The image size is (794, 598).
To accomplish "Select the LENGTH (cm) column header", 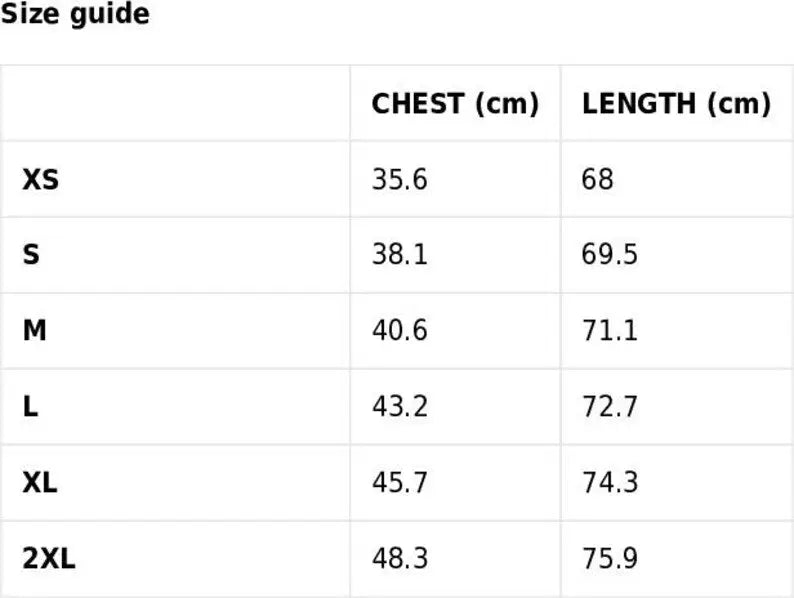I will (677, 104).
